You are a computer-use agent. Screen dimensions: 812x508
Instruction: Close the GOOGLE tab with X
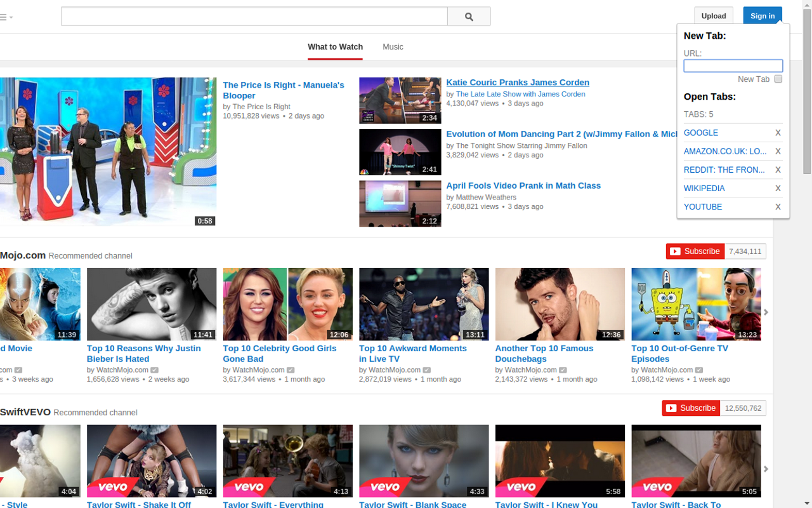(778, 133)
